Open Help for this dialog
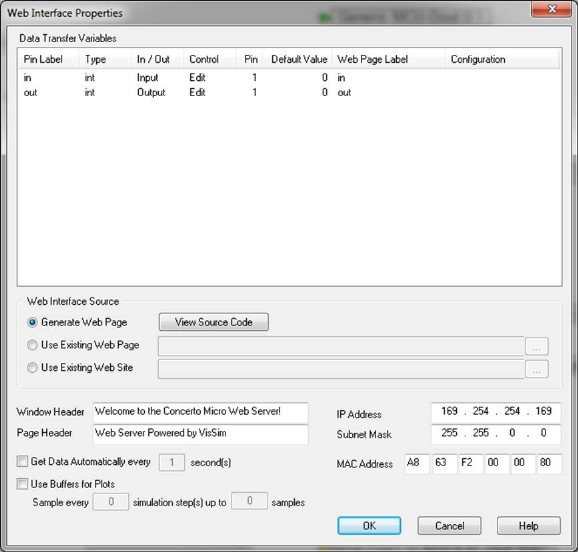Image resolution: width=578 pixels, height=552 pixels. pyautogui.click(x=529, y=525)
